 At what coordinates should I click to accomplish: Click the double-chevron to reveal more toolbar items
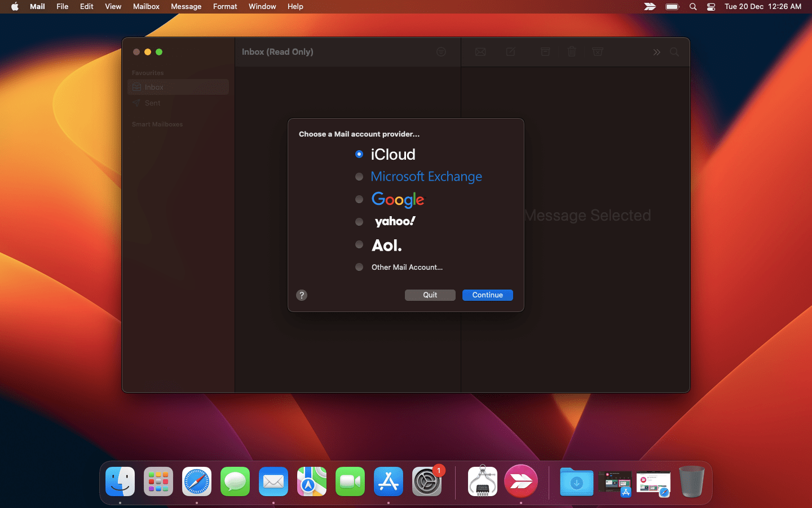tap(656, 52)
